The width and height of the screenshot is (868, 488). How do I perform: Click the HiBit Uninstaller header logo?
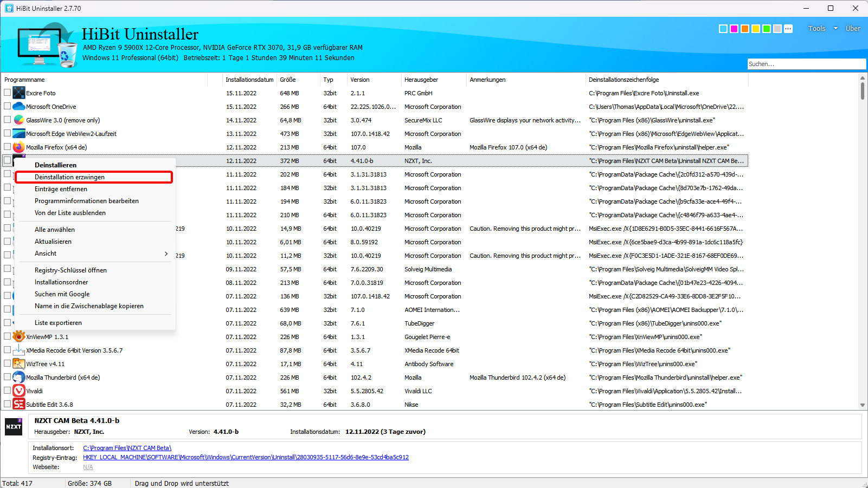47,45
